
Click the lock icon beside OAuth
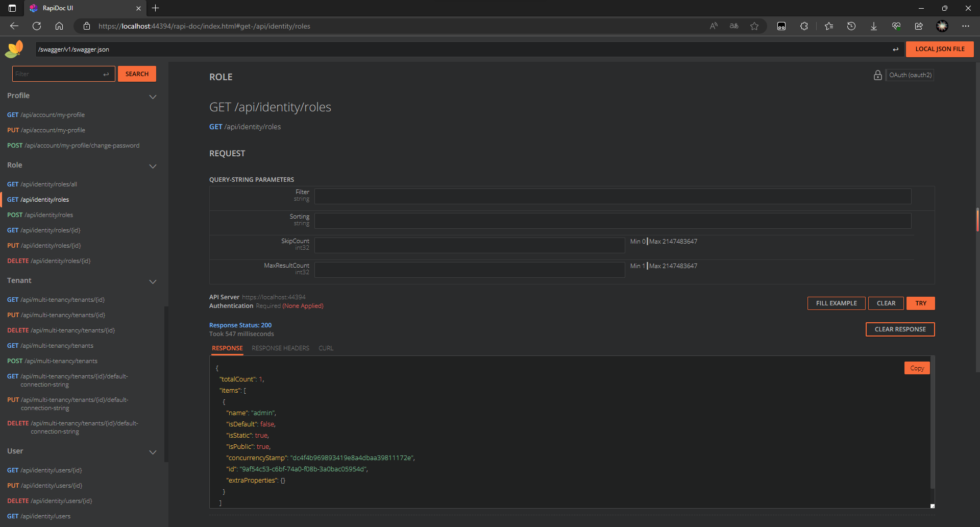(878, 75)
